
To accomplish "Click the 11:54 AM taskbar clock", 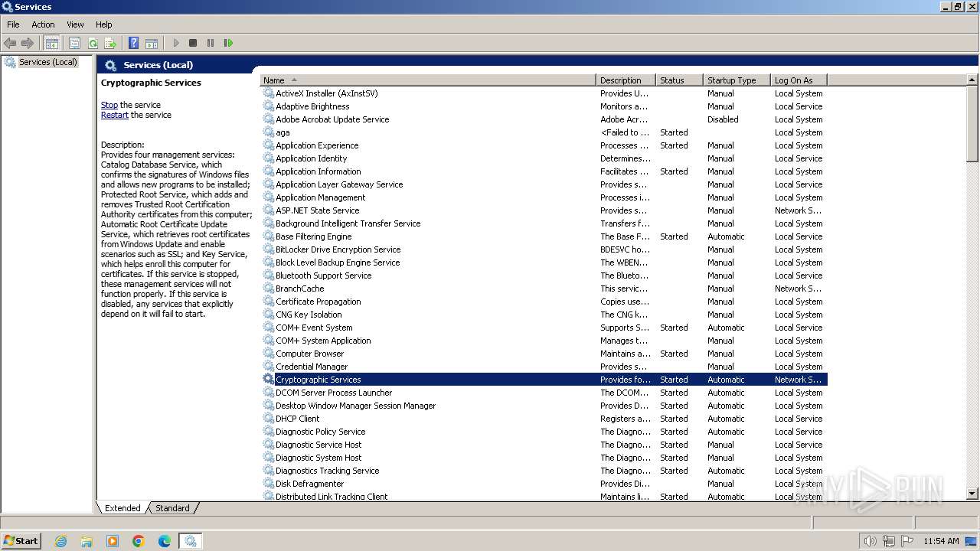I will [x=941, y=541].
